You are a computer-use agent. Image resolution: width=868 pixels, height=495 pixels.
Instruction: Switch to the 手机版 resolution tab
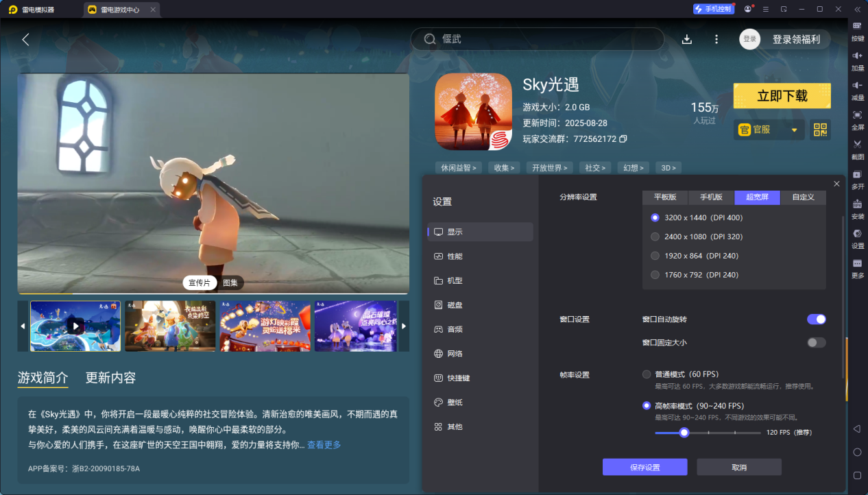[711, 197]
